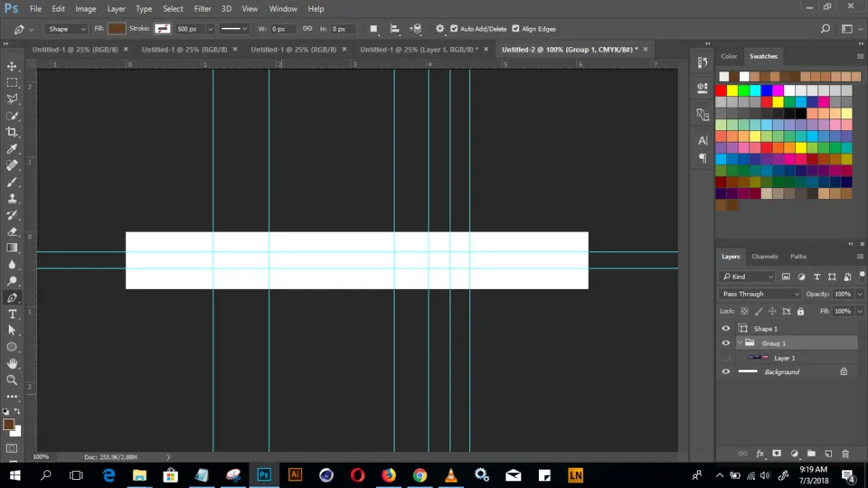Create a new group folder icon

click(x=811, y=454)
